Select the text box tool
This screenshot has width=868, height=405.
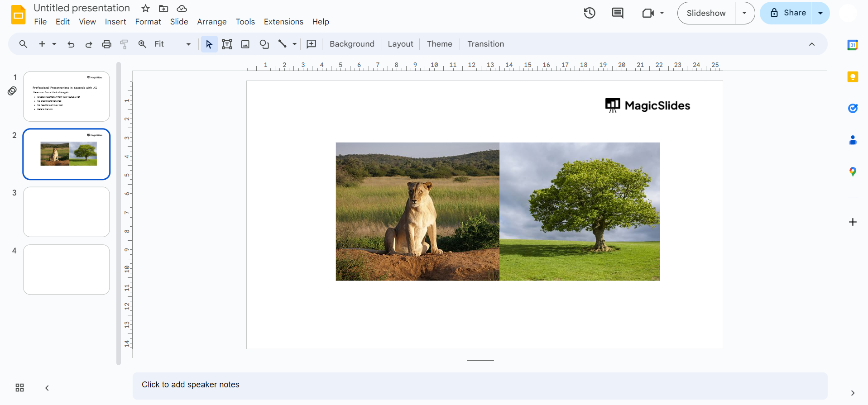point(227,44)
